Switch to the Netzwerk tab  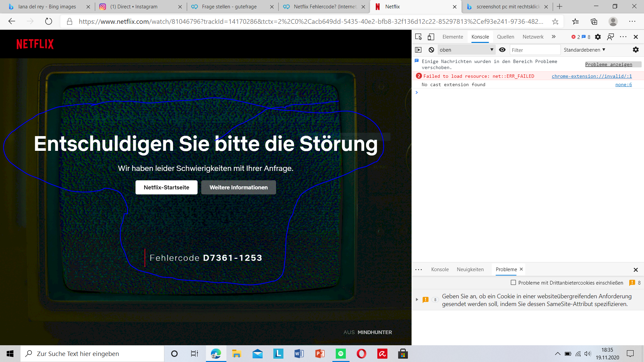point(533,37)
